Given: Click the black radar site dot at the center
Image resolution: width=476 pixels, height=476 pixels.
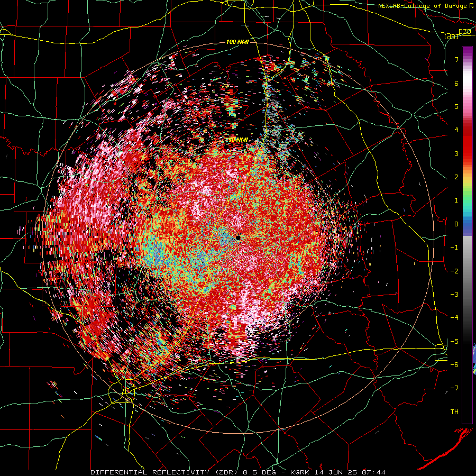Looking at the screenshot, I should pyautogui.click(x=238, y=238).
